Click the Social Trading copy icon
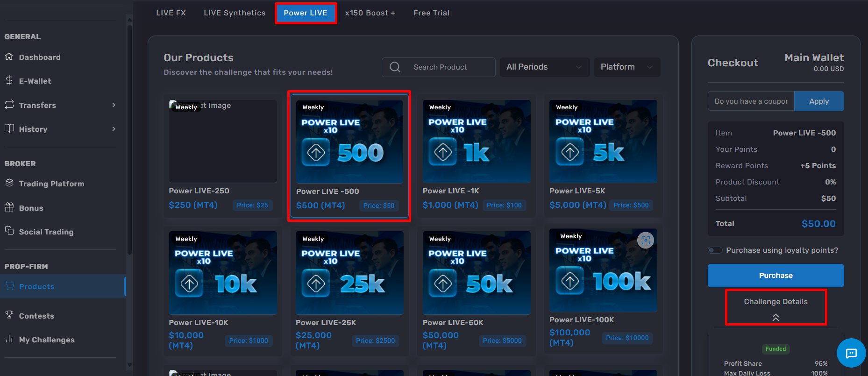The image size is (868, 376). [x=9, y=231]
